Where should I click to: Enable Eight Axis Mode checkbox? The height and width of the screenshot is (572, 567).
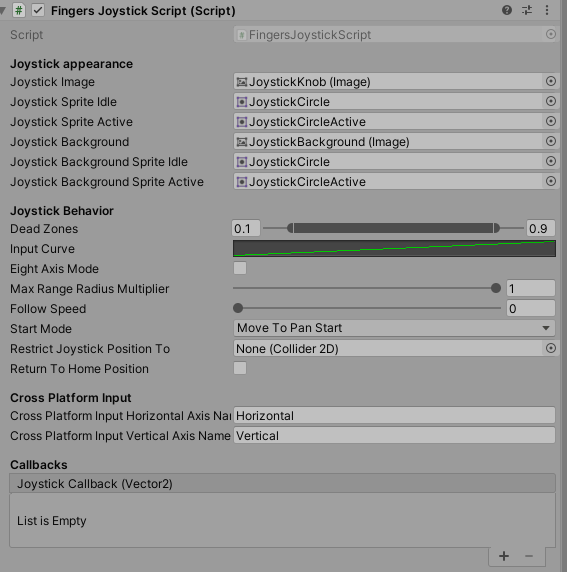(x=240, y=268)
